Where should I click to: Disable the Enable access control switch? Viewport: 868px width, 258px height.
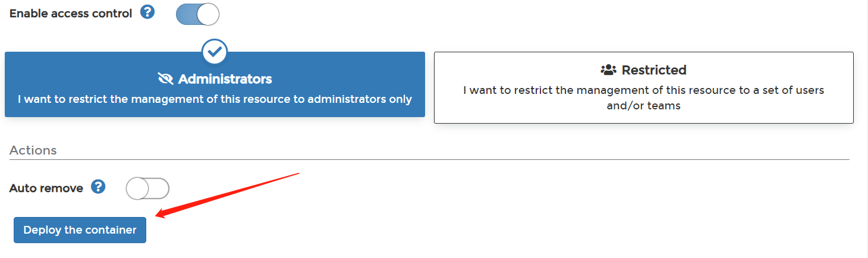click(x=198, y=14)
